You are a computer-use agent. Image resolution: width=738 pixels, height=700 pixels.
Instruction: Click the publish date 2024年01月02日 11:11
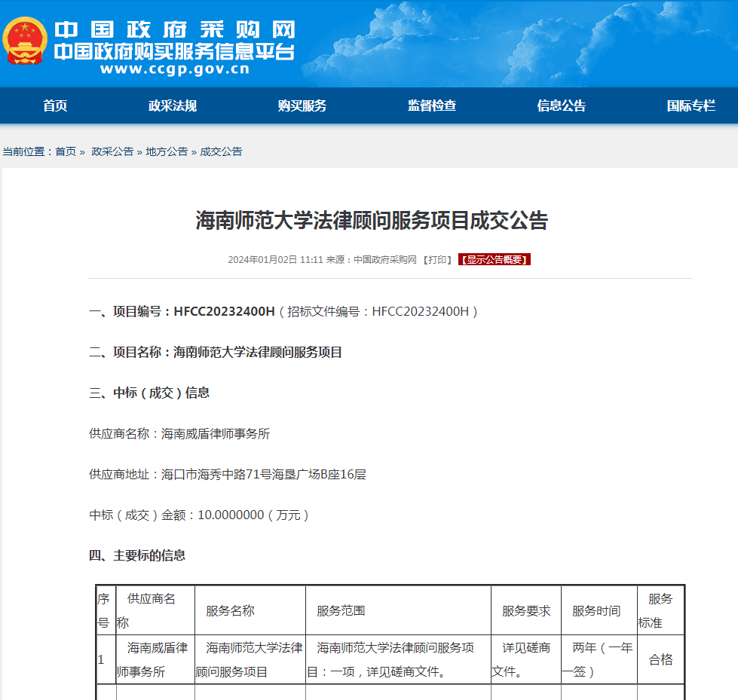275,260
